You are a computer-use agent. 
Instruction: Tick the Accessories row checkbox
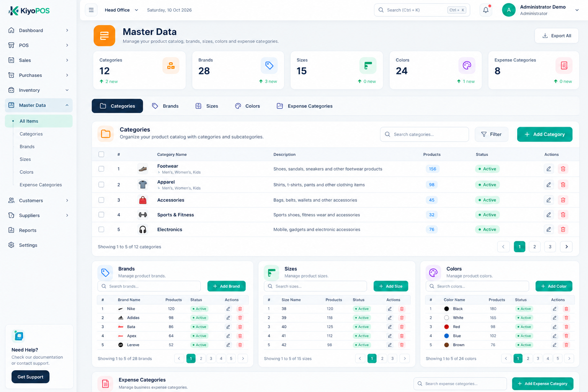click(101, 200)
